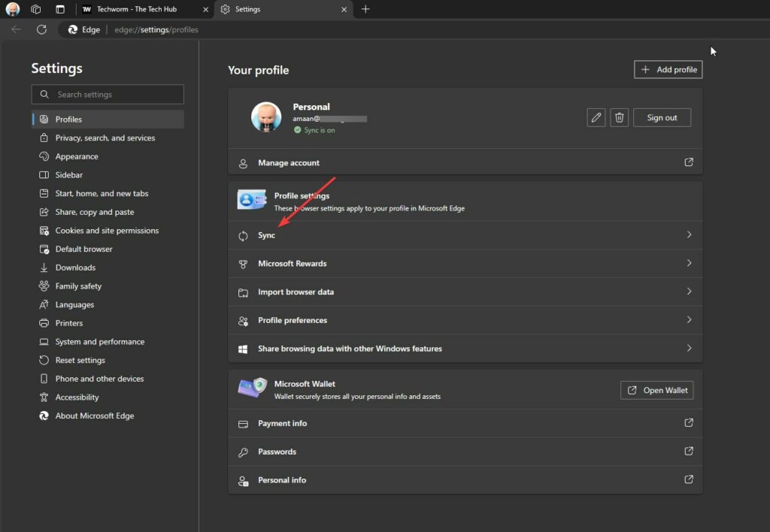
Task: Open Manage account link
Action: (x=465, y=162)
